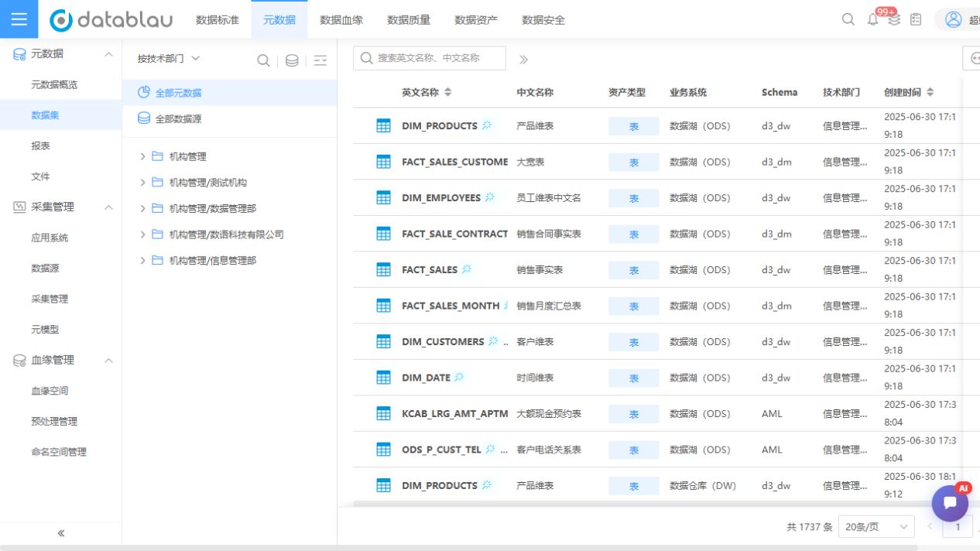Open the AI chat assistant bubble

pyautogui.click(x=950, y=504)
